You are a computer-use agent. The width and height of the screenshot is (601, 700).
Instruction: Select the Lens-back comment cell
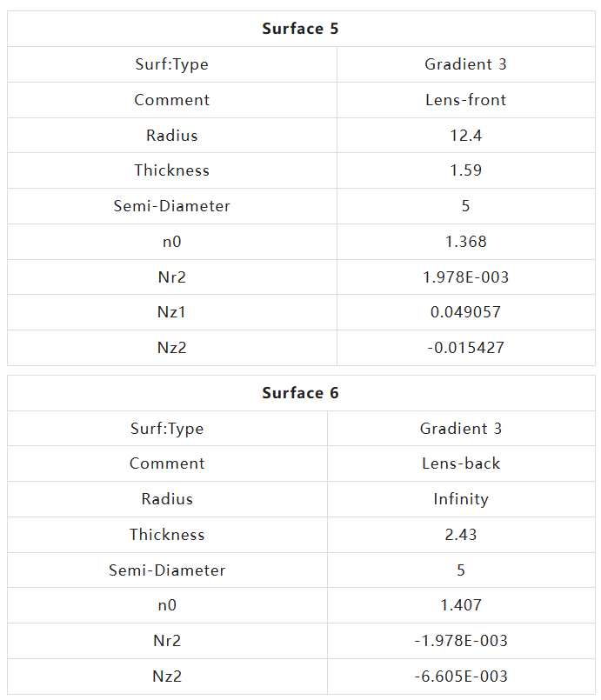(461, 463)
